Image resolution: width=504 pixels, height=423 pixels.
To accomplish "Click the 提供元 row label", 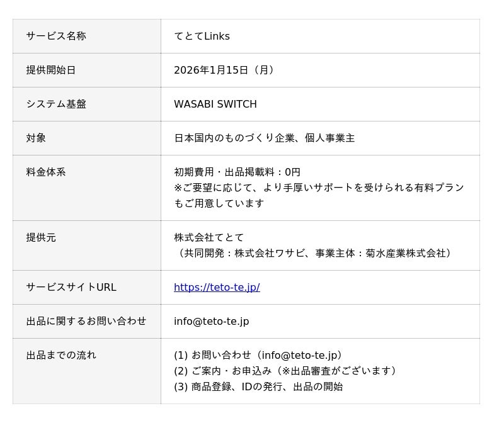I will 41,238.
